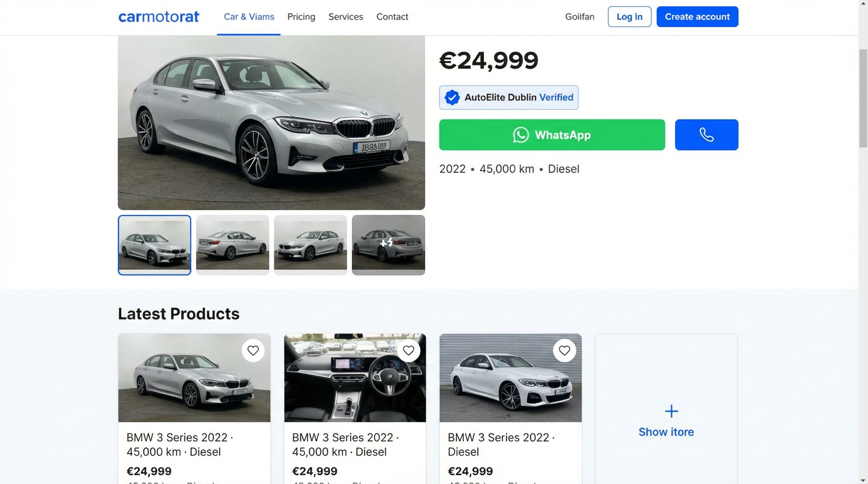Favorite the white BMW Diesel listing

tap(564, 350)
